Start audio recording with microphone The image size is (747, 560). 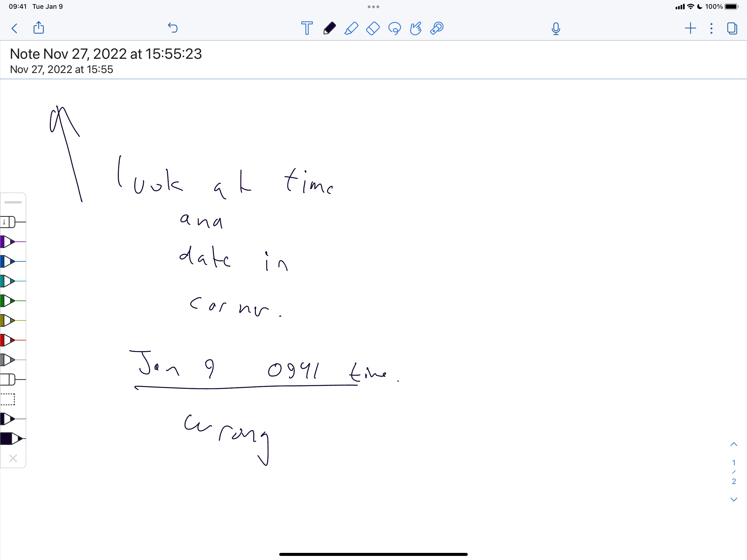pyautogui.click(x=556, y=28)
